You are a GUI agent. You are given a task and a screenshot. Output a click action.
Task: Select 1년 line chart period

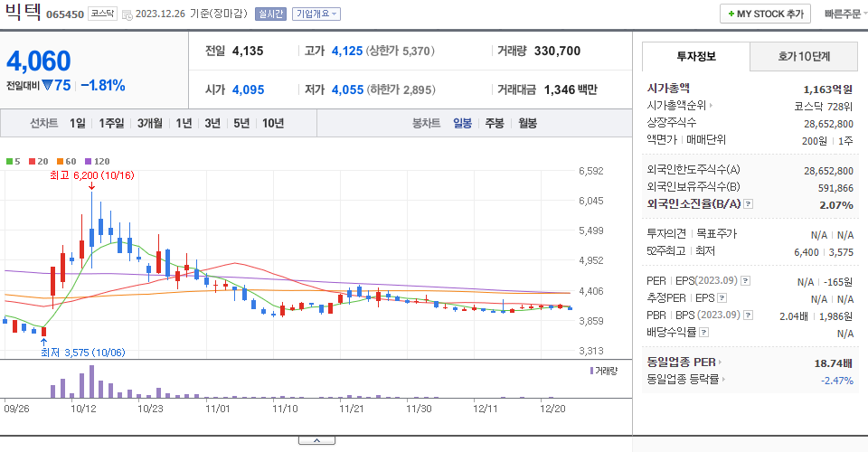click(x=184, y=123)
